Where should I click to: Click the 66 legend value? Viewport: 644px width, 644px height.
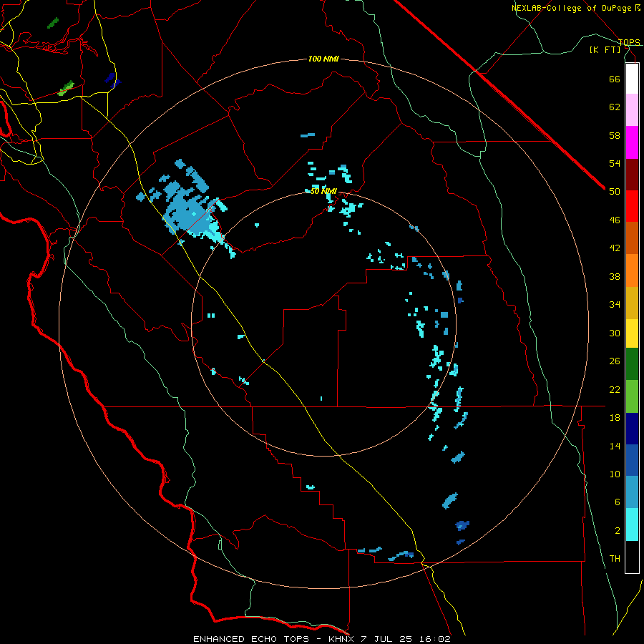point(615,79)
